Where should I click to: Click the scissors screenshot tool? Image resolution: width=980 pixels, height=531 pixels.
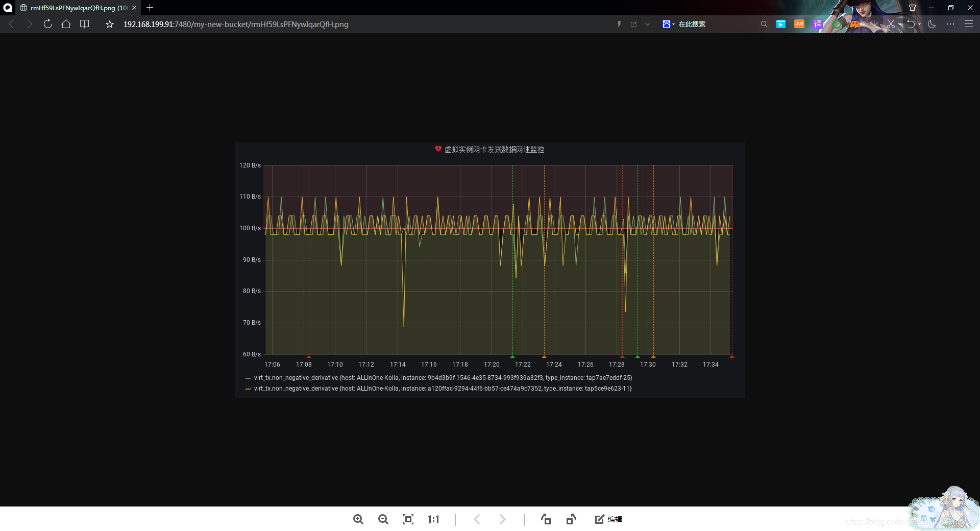point(891,24)
